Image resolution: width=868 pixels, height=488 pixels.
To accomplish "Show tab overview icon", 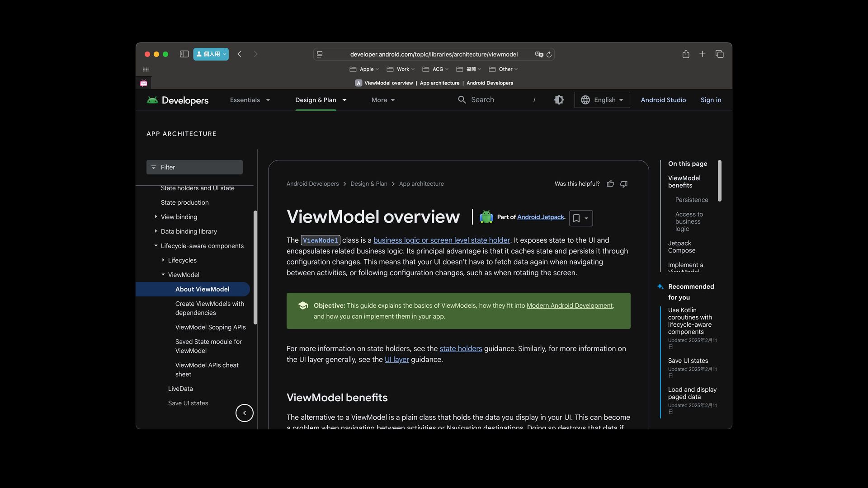I will coord(720,54).
